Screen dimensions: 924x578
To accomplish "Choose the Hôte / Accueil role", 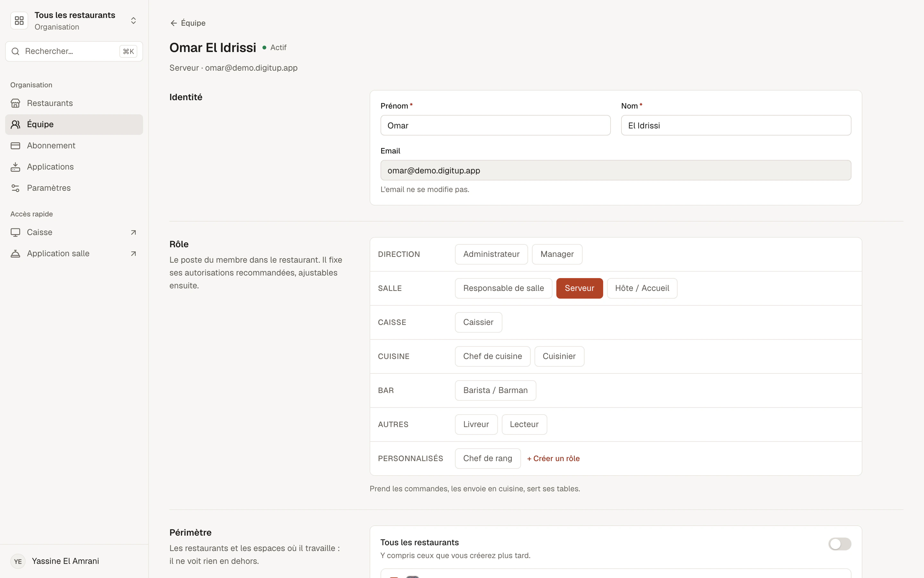I will (x=642, y=288).
